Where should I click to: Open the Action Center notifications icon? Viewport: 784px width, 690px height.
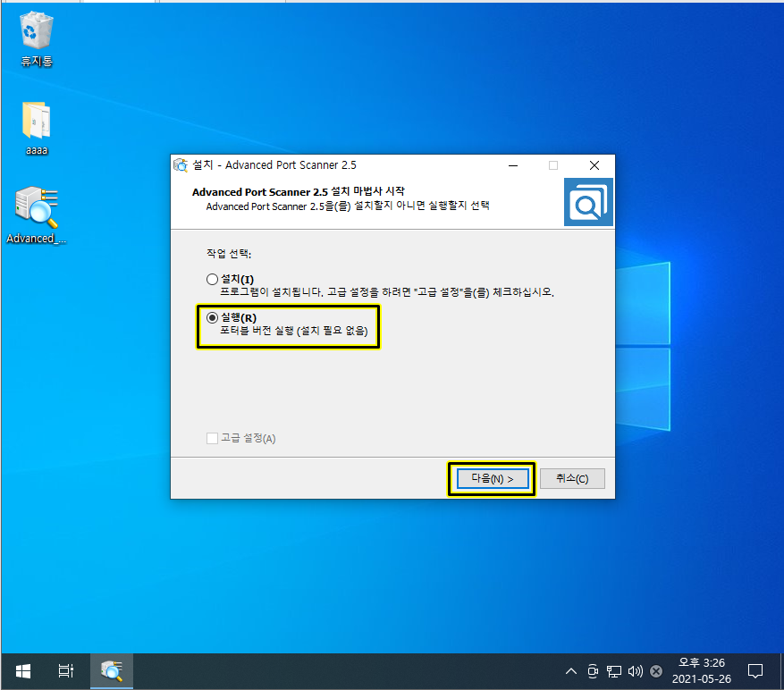755,671
